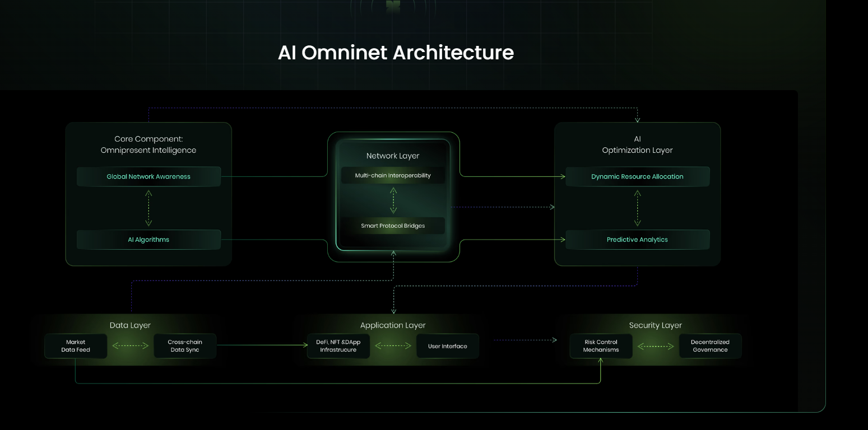Click the green dashed arrow between Data Layer nodes
This screenshot has height=430, width=868.
click(130, 345)
